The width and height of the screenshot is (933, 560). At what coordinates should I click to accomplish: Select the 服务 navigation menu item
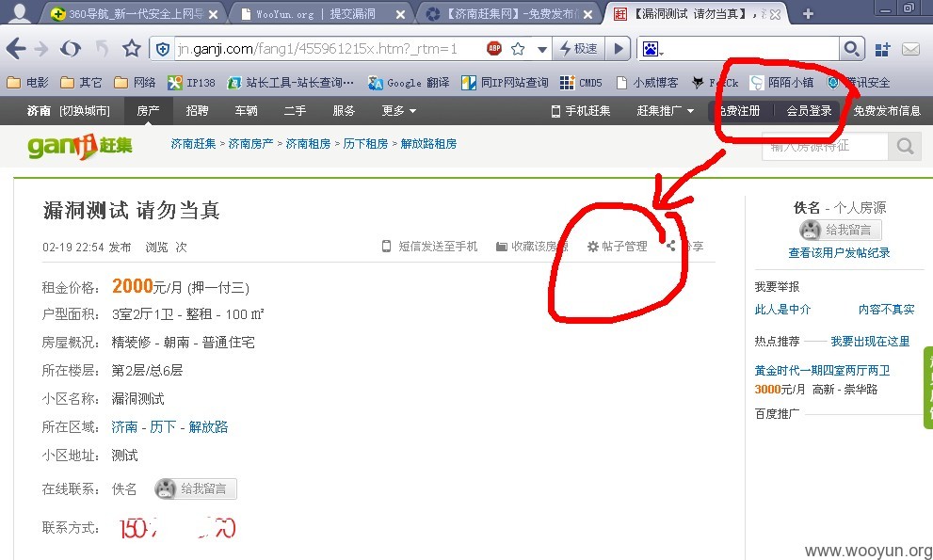click(344, 111)
